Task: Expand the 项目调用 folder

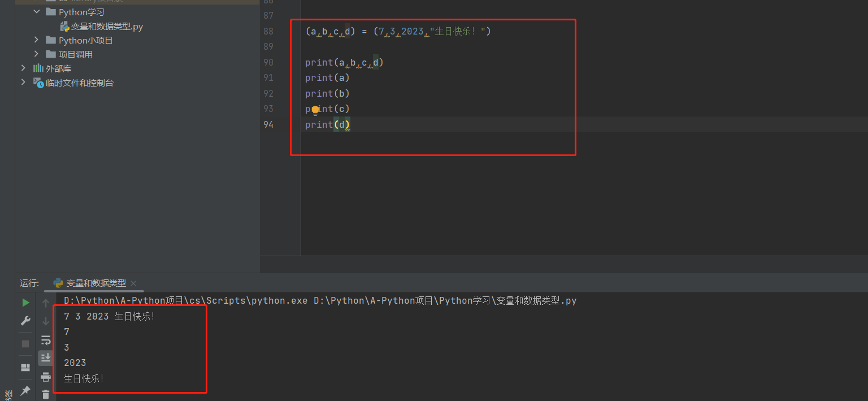Action: coord(36,54)
